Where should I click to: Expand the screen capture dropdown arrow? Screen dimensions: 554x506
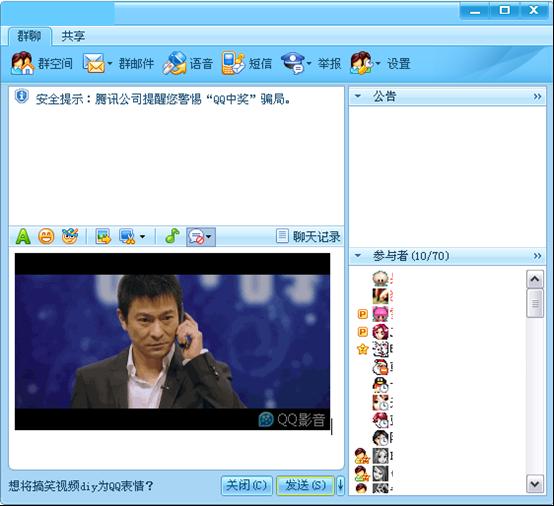(142, 237)
